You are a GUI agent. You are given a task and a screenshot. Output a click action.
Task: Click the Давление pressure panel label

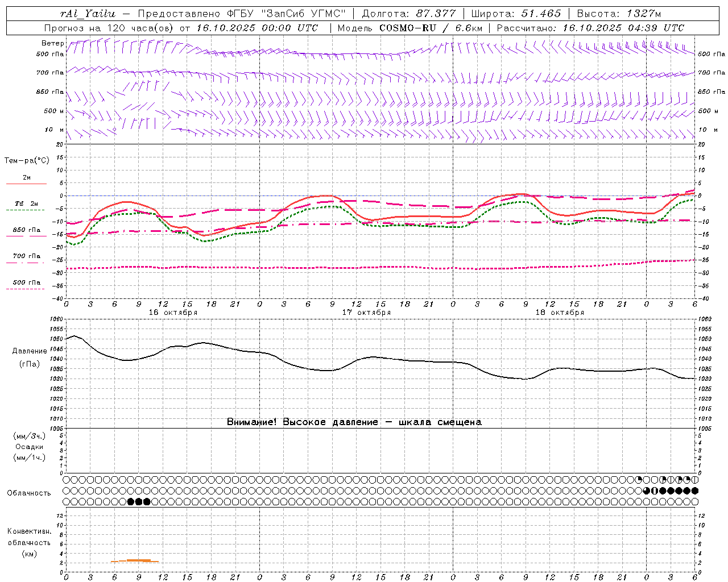coord(28,351)
